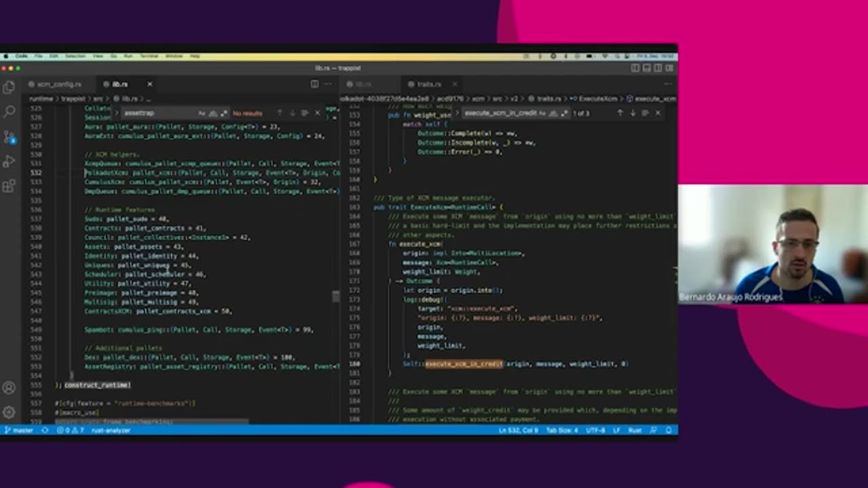This screenshot has height=488, width=868.
Task: Expand replace mode in left find widget
Action: 116,113
